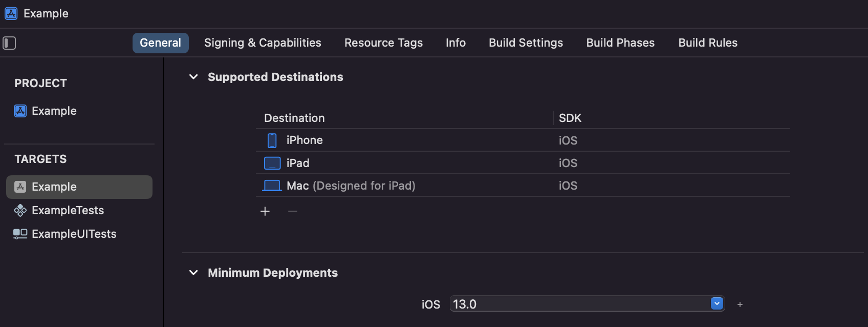Click the Mac laptop icon
The image size is (868, 327).
(272, 186)
